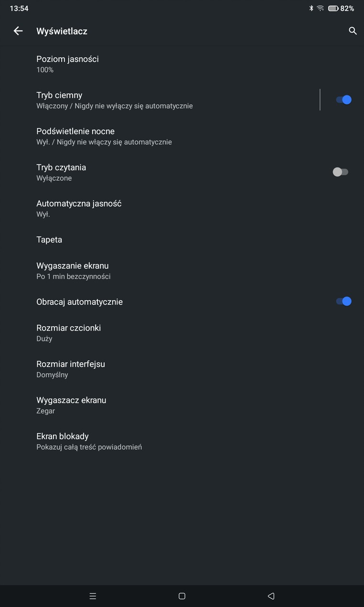Open Poziom jasności brightness slider

pos(182,64)
